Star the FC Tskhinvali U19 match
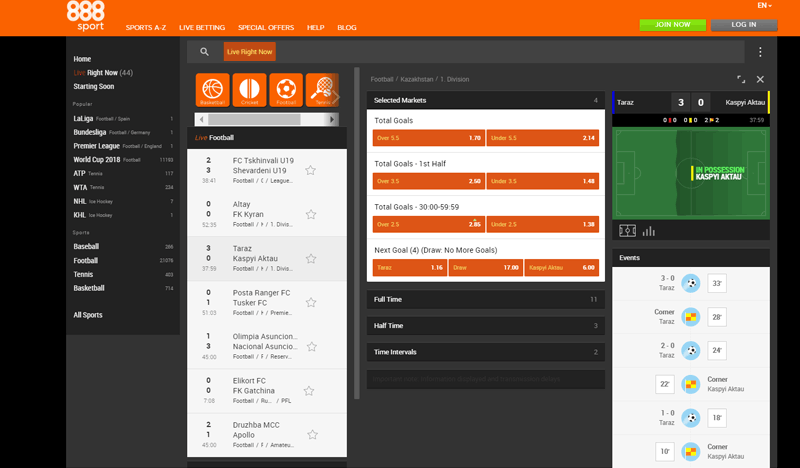Image resolution: width=800 pixels, height=468 pixels. (x=311, y=170)
